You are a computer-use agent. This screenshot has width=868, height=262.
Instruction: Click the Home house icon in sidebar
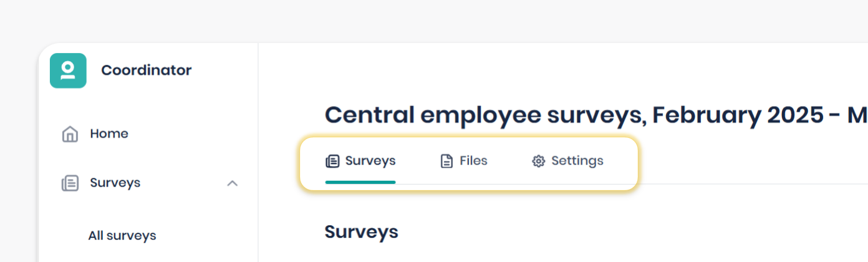(70, 134)
